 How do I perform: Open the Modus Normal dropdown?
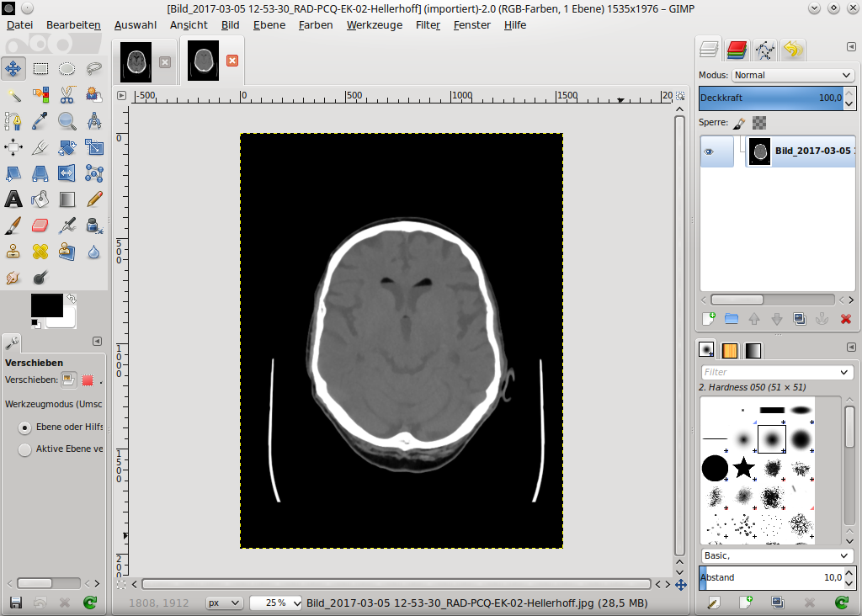tap(793, 75)
